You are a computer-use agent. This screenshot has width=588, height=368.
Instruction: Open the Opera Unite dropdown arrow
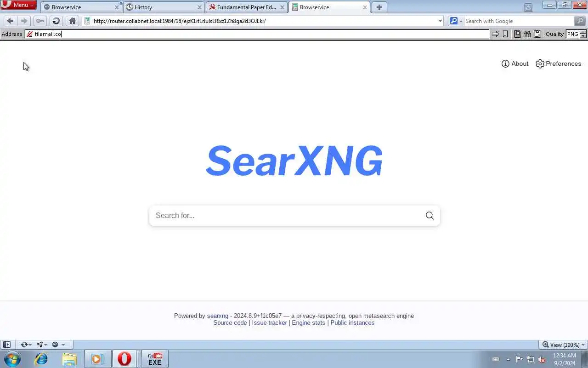[x=45, y=345]
